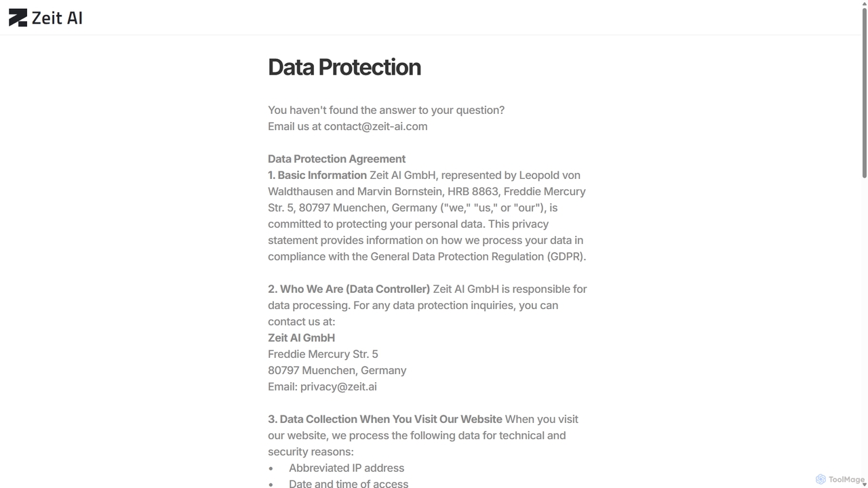
Task: Click 'Data Collection When You Visit Our Website' heading
Action: point(385,419)
